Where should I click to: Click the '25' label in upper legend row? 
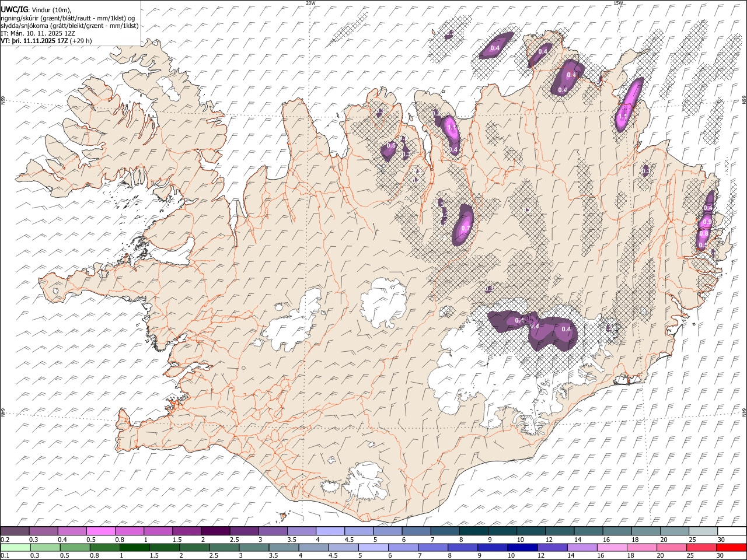[x=692, y=540]
